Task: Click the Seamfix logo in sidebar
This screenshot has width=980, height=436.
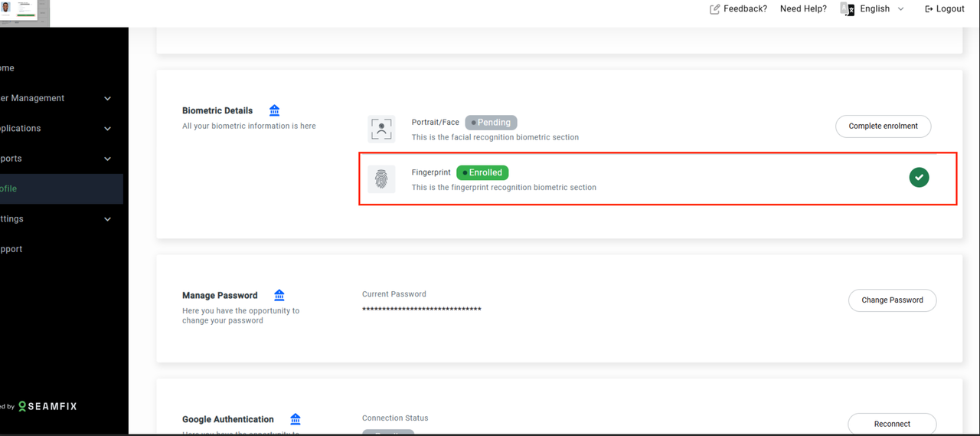Action: pyautogui.click(x=47, y=406)
